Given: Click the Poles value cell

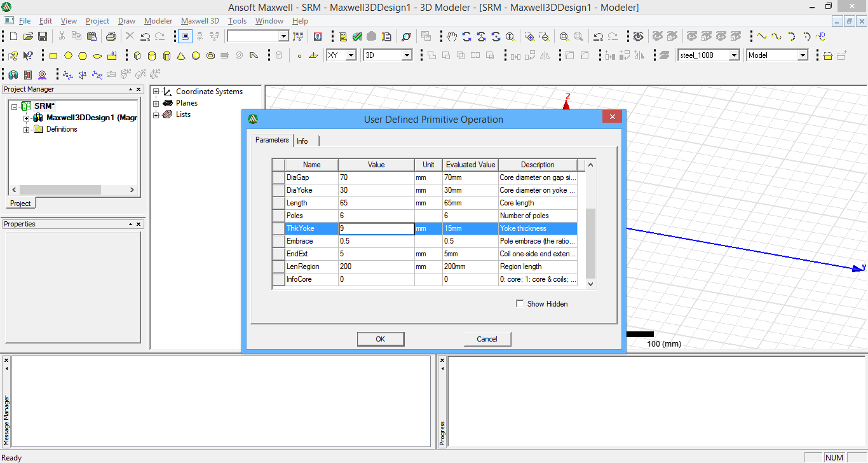Looking at the screenshot, I should click(376, 216).
